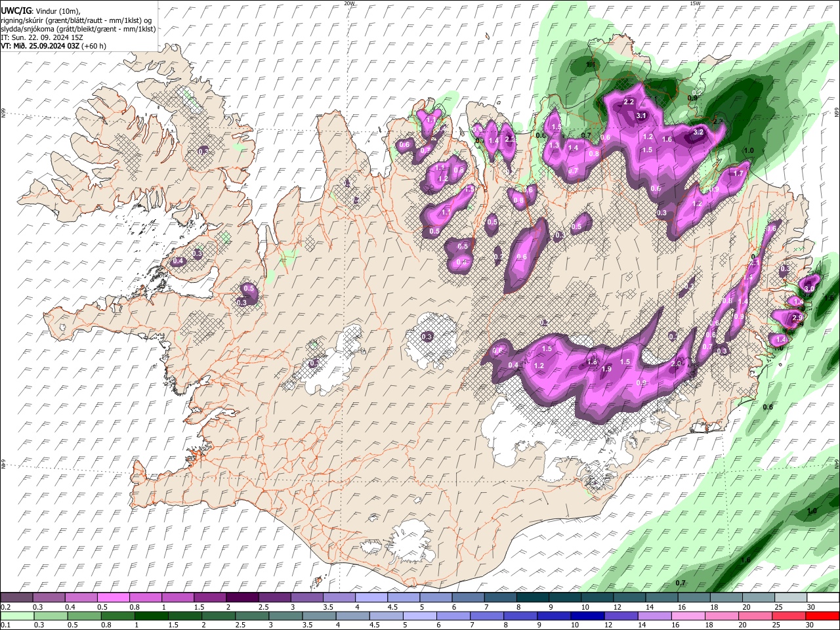Click the '1.8' precipitation value on the map
840x630 pixels.
(x=592, y=362)
